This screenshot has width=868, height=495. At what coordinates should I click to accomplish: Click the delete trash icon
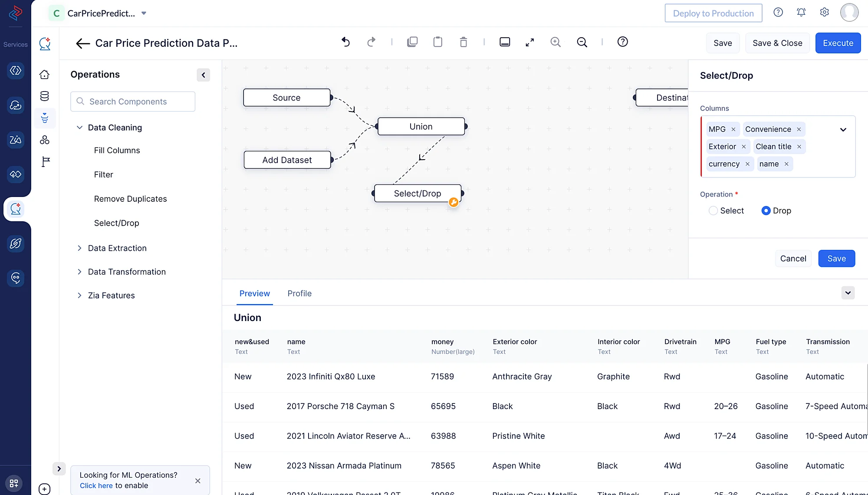pyautogui.click(x=464, y=42)
